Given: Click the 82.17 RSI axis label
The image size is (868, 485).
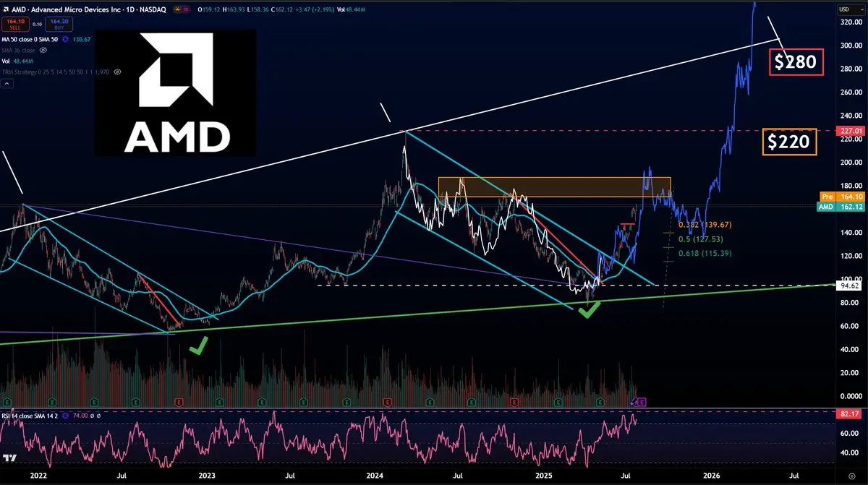Looking at the screenshot, I should 848,413.
